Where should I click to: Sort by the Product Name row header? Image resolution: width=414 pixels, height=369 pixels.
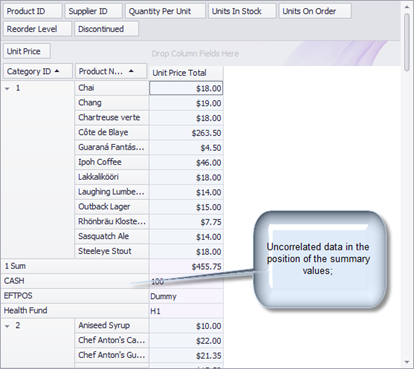[x=111, y=71]
